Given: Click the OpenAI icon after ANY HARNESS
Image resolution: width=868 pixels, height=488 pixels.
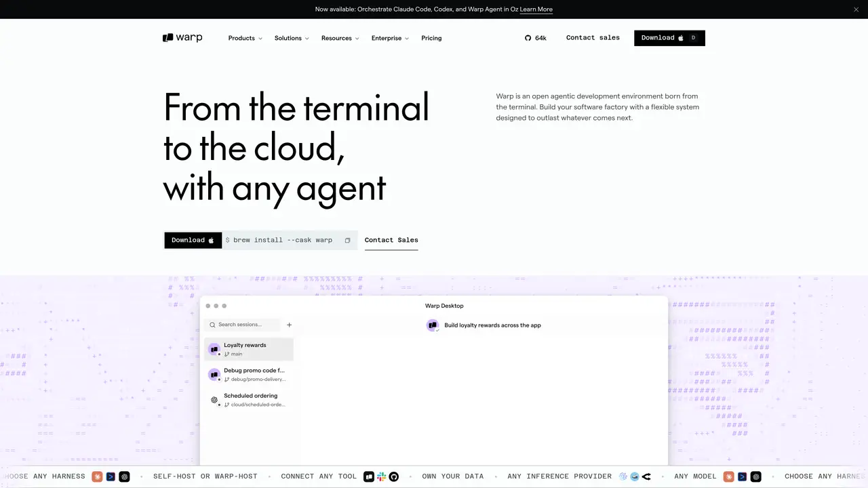Looking at the screenshot, I should coord(124,476).
